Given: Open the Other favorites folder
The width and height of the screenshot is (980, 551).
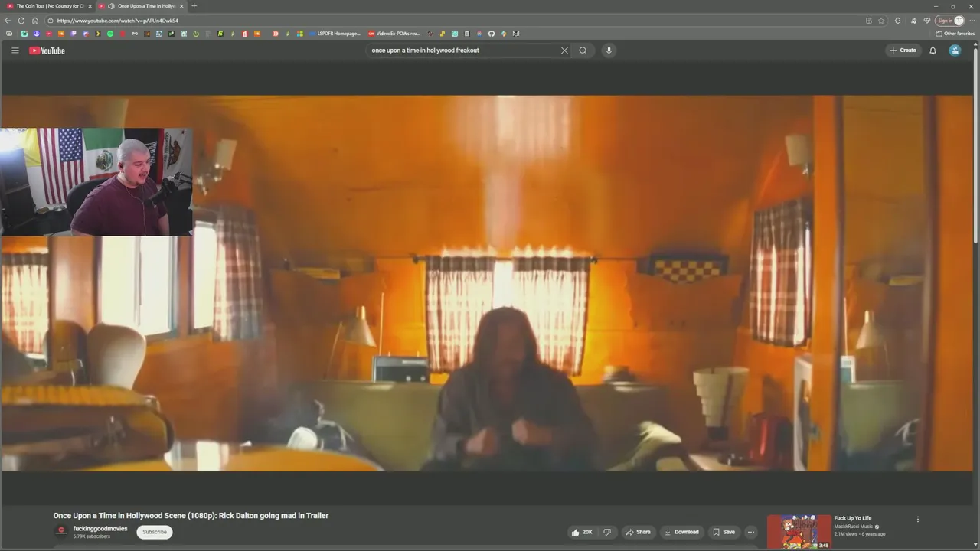Looking at the screenshot, I should [x=955, y=34].
